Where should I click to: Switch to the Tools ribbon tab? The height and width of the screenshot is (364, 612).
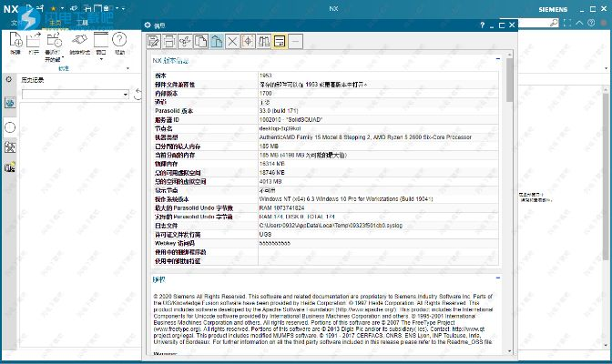(82, 23)
